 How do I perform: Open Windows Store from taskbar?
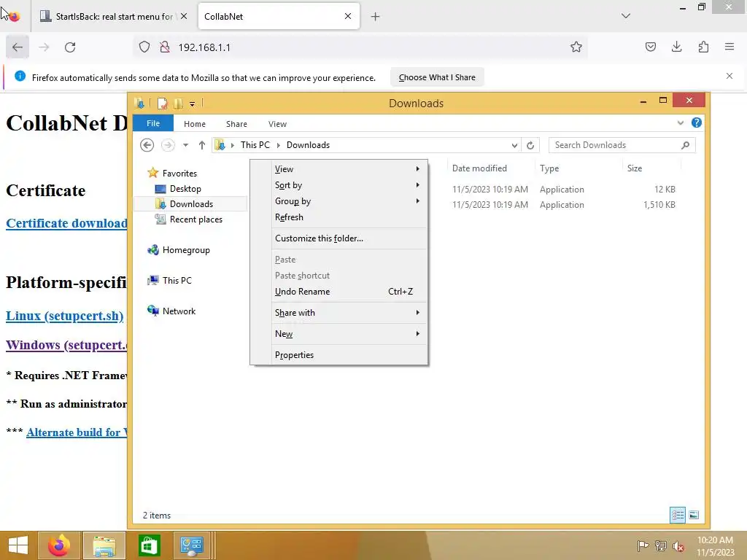pyautogui.click(x=149, y=545)
